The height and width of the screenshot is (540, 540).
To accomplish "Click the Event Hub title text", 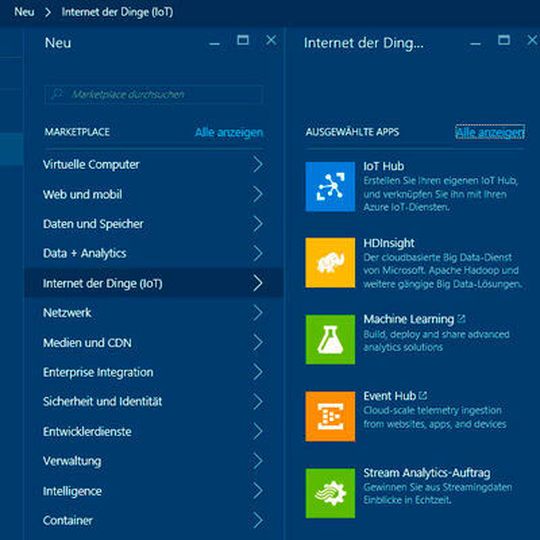I will 390,396.
